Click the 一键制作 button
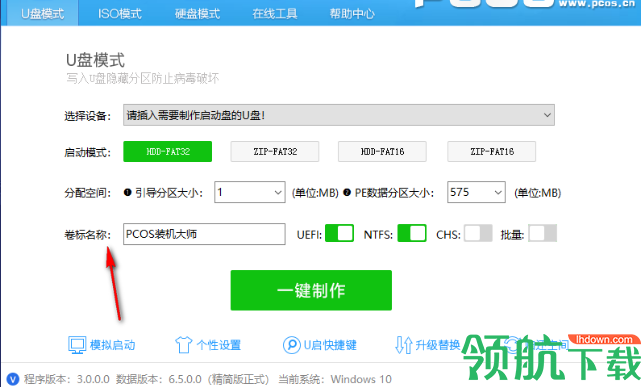This screenshot has height=387, width=641. click(311, 290)
